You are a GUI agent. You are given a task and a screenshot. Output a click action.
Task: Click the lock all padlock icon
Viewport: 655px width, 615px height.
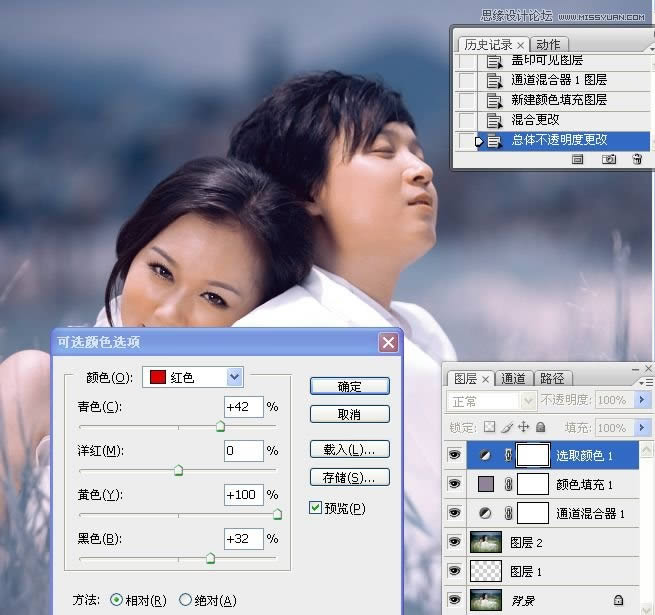click(541, 428)
